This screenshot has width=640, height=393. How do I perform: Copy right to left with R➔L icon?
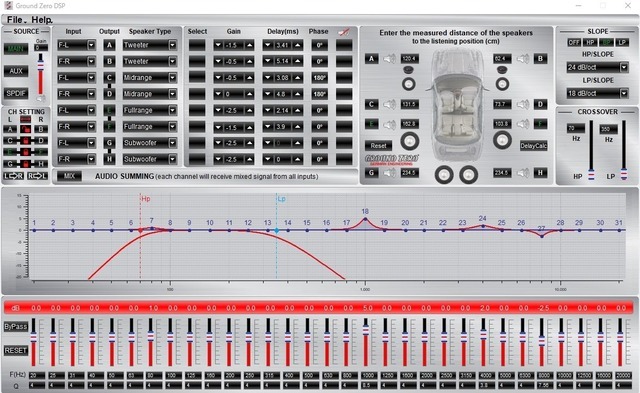(37, 176)
